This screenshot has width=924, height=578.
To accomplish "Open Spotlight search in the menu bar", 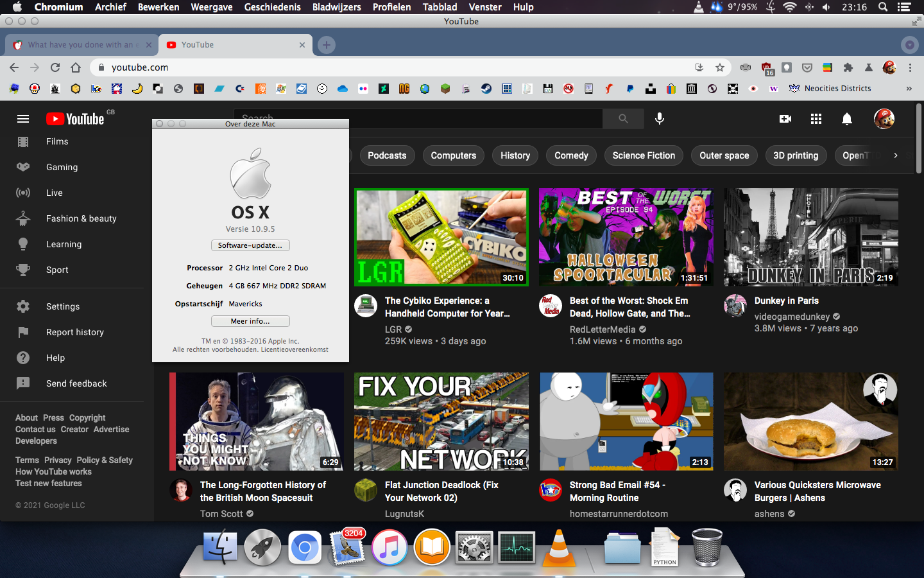I will tap(883, 7).
